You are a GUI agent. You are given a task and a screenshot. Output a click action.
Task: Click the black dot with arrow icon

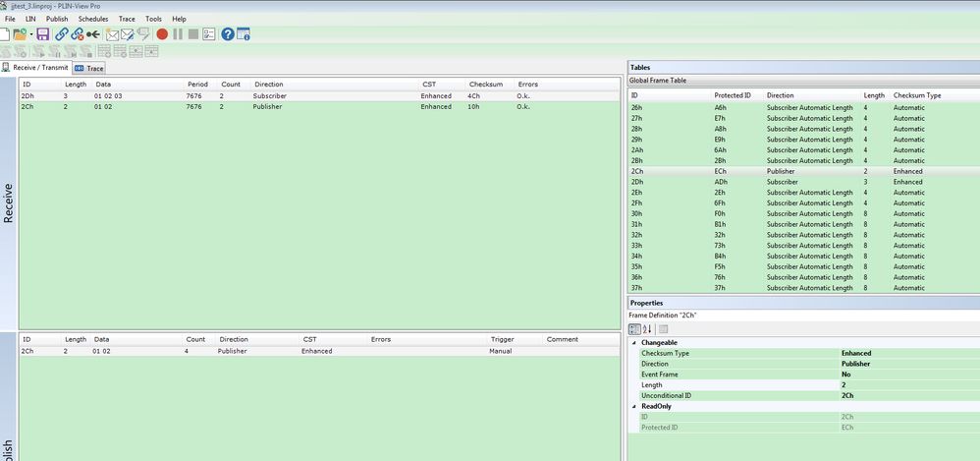click(x=93, y=33)
